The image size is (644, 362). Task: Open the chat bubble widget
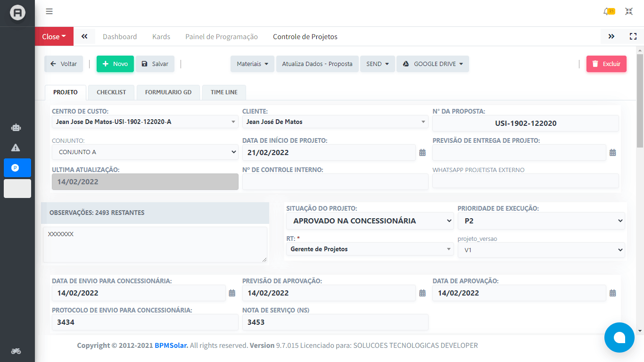(619, 337)
